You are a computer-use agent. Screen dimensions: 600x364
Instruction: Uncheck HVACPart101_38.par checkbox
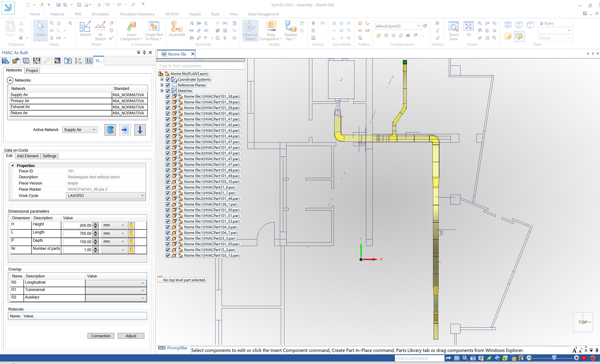tap(168, 97)
